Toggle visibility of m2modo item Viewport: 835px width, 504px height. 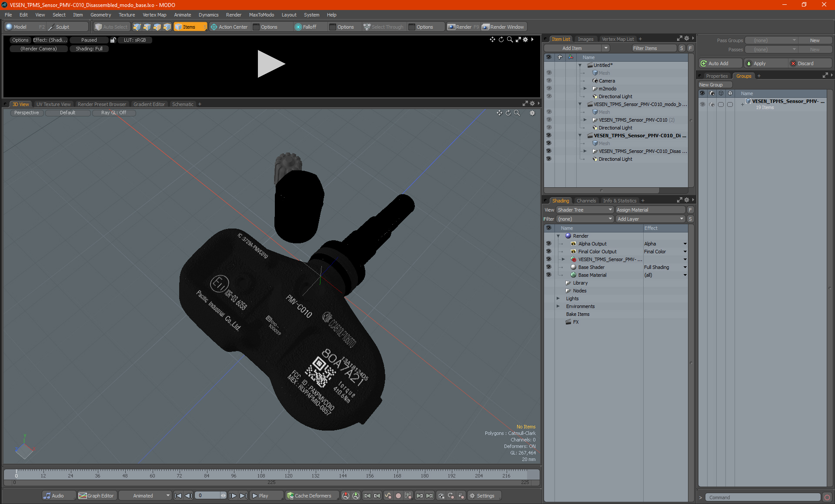(548, 89)
